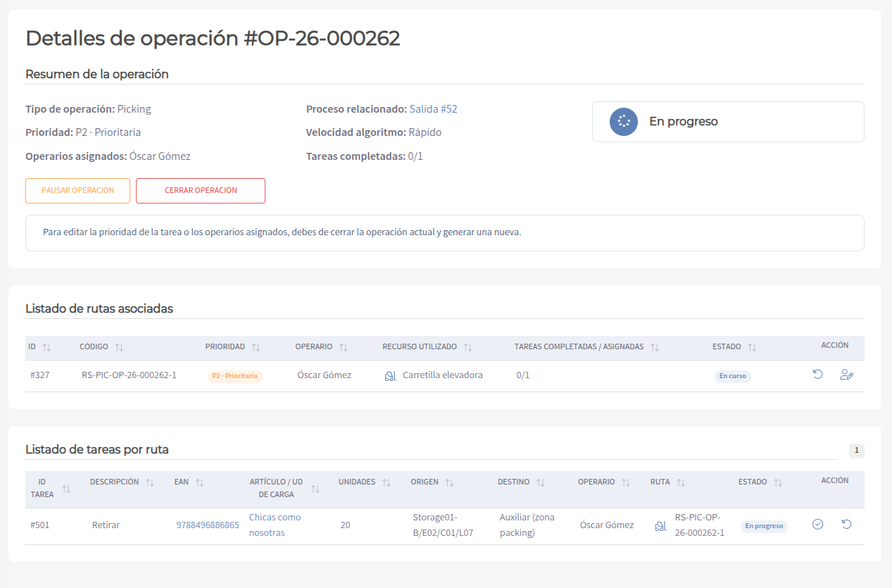The width and height of the screenshot is (892, 588).
Task: Mark task #501 complete with check icon
Action: coord(817,525)
